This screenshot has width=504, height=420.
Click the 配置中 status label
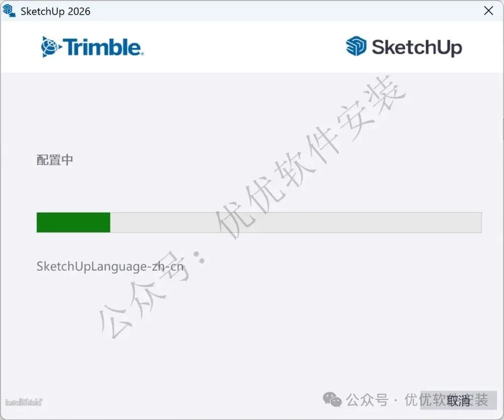coord(54,160)
